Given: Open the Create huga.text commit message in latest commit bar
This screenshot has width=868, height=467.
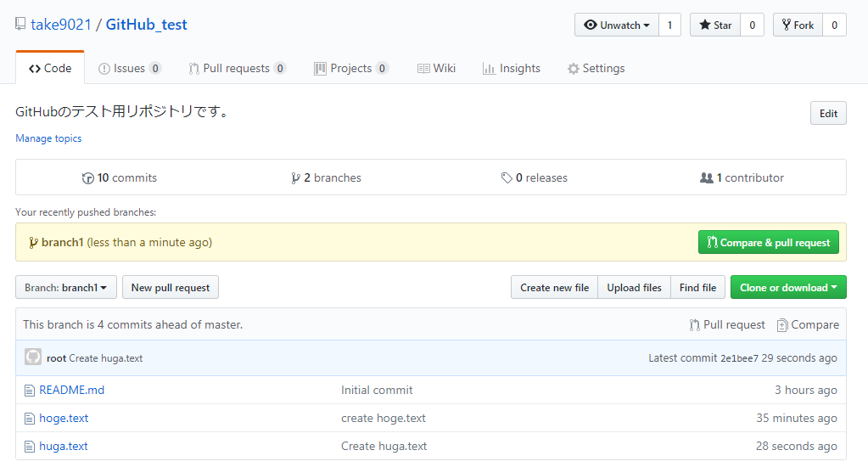Looking at the screenshot, I should [x=106, y=358].
